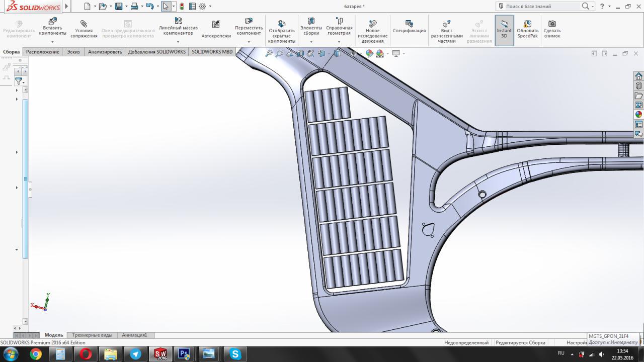
Task: Switch to the Эскиз tab
Action: [73, 52]
